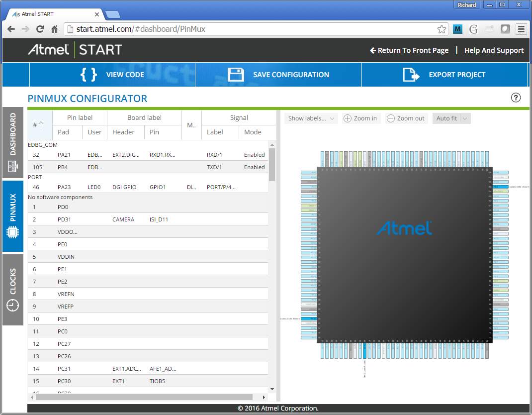This screenshot has height=415, width=532.
Task: Click table scroll up arrow
Action: click(272, 145)
